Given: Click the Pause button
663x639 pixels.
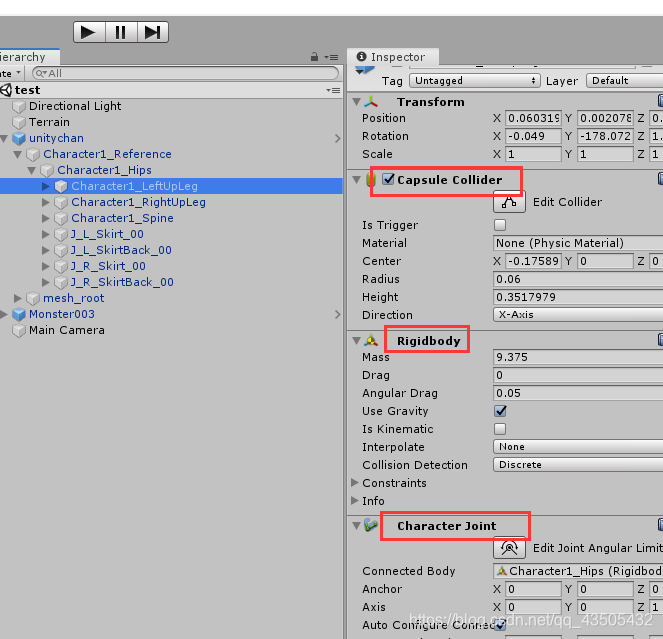Looking at the screenshot, I should pyautogui.click(x=121, y=32).
